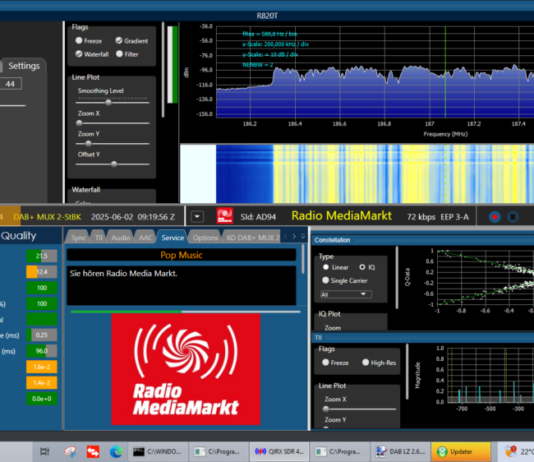
Task: Open the red arrows app on taskbar
Action: click(93, 451)
